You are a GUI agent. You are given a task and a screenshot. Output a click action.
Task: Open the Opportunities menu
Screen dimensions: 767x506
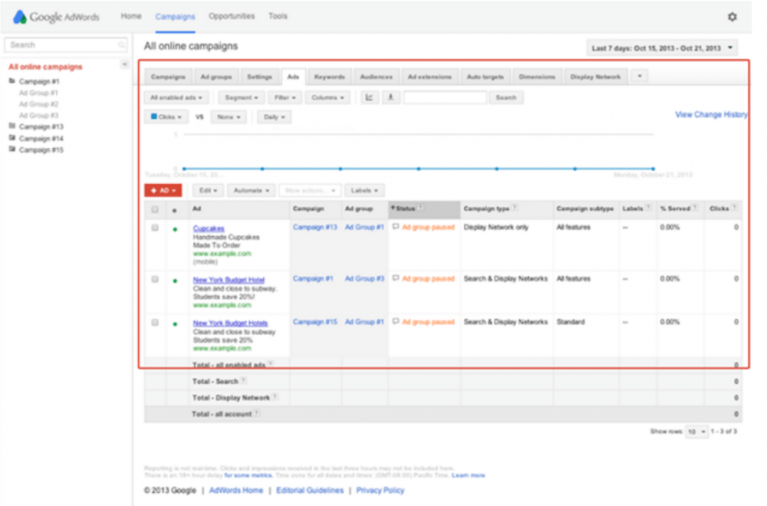click(x=231, y=16)
